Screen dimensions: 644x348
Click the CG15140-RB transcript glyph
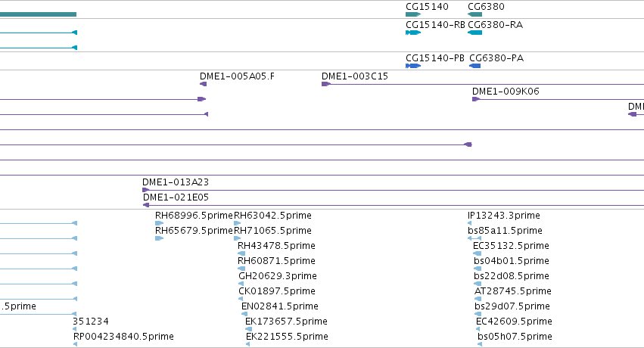click(413, 33)
